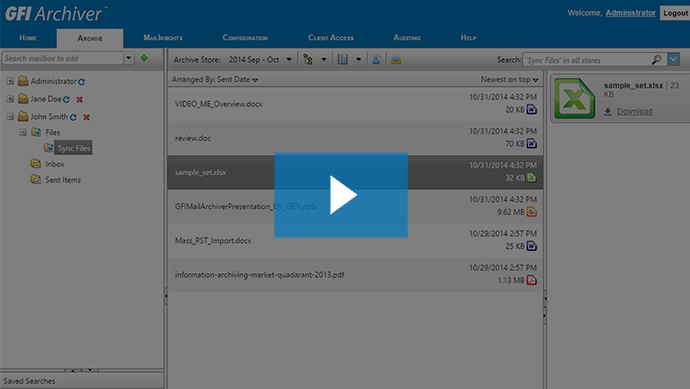The width and height of the screenshot is (690, 389).
Task: Remove the John Smith mailbox
Action: click(x=87, y=117)
